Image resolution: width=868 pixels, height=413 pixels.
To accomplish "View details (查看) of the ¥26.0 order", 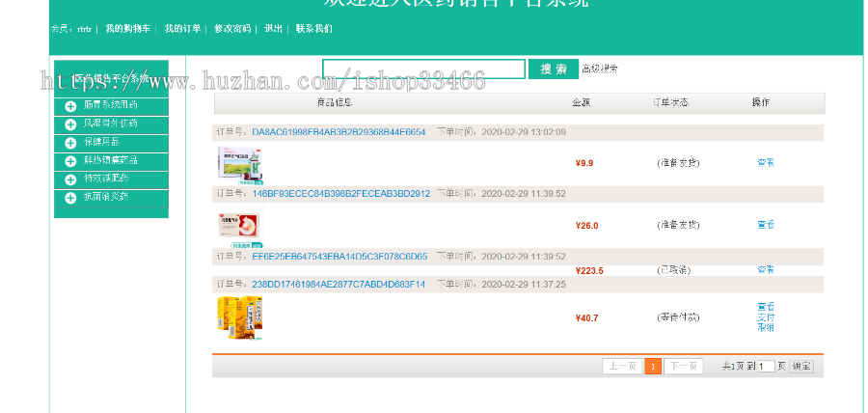I will coord(766,225).
